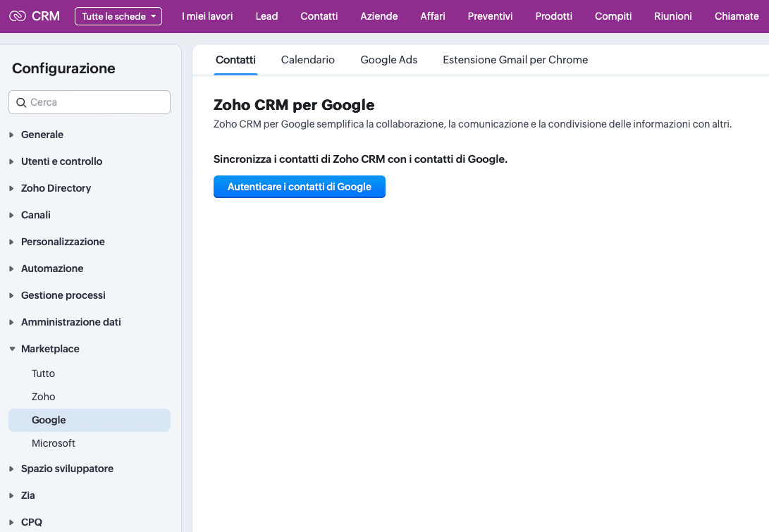The width and height of the screenshot is (769, 532).
Task: Click the CRM brand text
Action: tap(46, 16)
